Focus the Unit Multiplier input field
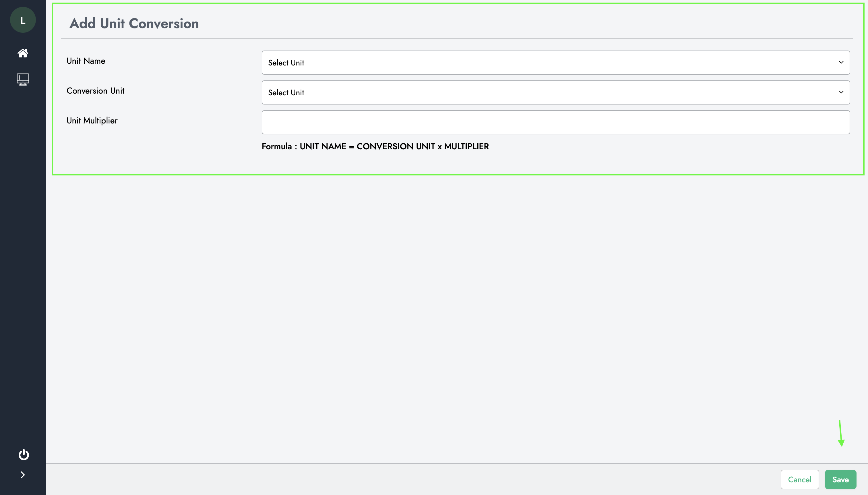Image resolution: width=868 pixels, height=495 pixels. [x=555, y=122]
